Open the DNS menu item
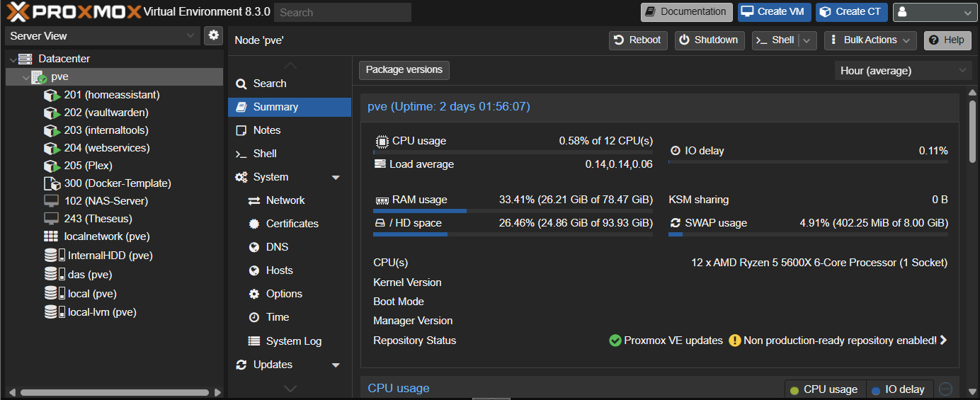980x400 pixels. [x=290, y=247]
